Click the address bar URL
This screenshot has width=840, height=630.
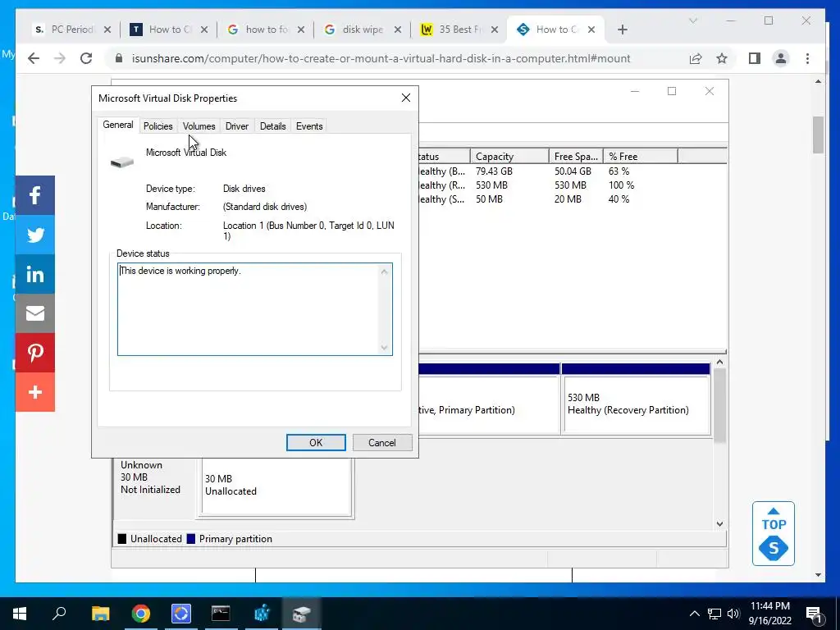tap(381, 58)
